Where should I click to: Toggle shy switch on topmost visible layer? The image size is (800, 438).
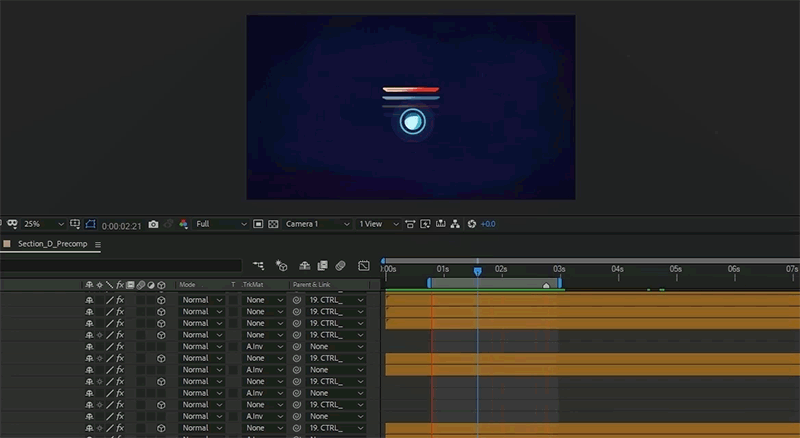89,300
